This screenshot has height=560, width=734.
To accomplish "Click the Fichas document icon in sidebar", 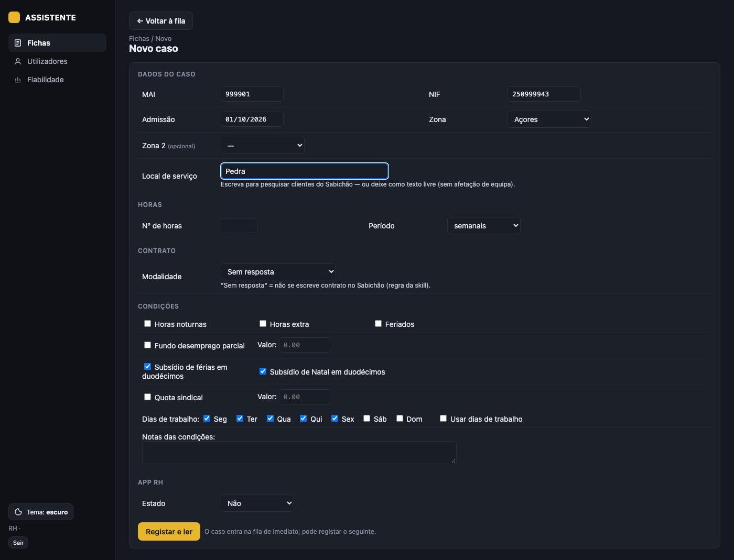I will pos(18,43).
